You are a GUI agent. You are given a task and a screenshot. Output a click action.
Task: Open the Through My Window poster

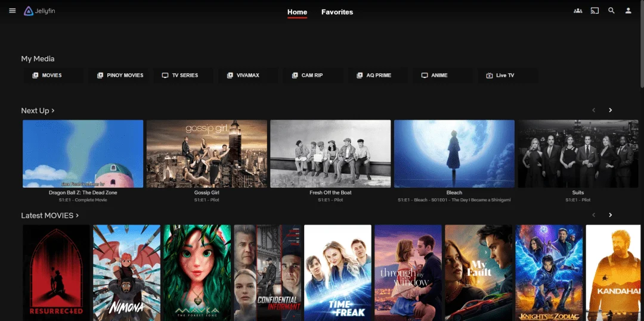click(x=408, y=273)
